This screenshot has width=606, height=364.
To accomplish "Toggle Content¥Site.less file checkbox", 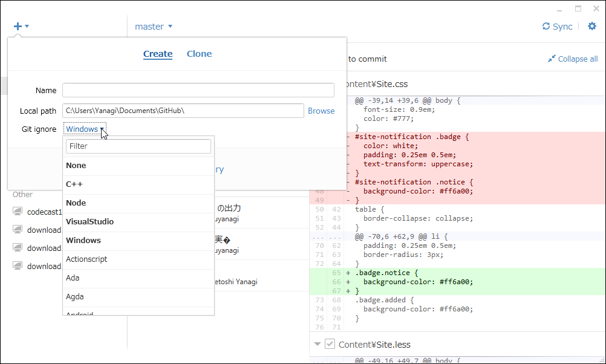I will click(x=330, y=344).
